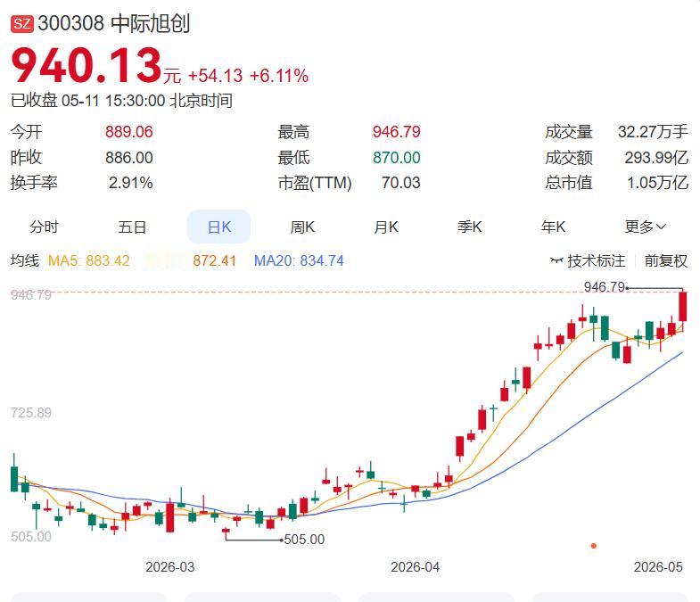
Task: Click the 946.79 high marker on chart
Action: click(x=605, y=286)
